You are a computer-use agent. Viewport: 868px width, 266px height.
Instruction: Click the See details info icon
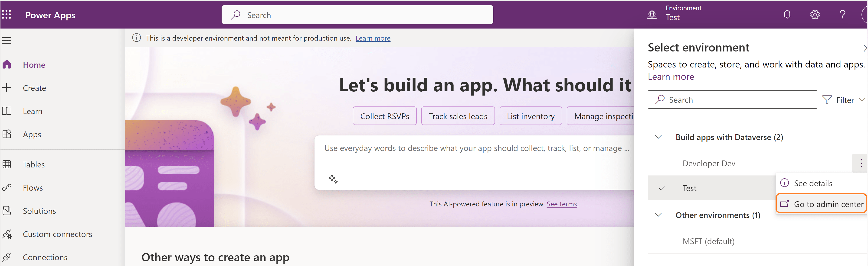pyautogui.click(x=784, y=183)
